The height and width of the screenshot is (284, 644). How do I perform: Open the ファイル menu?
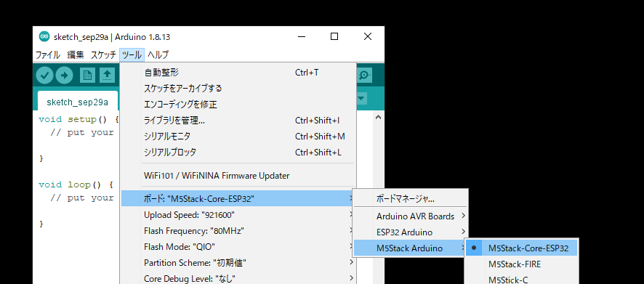tap(48, 54)
